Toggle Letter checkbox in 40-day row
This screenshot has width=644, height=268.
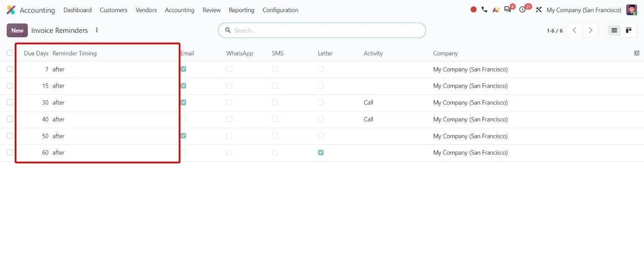pyautogui.click(x=321, y=119)
